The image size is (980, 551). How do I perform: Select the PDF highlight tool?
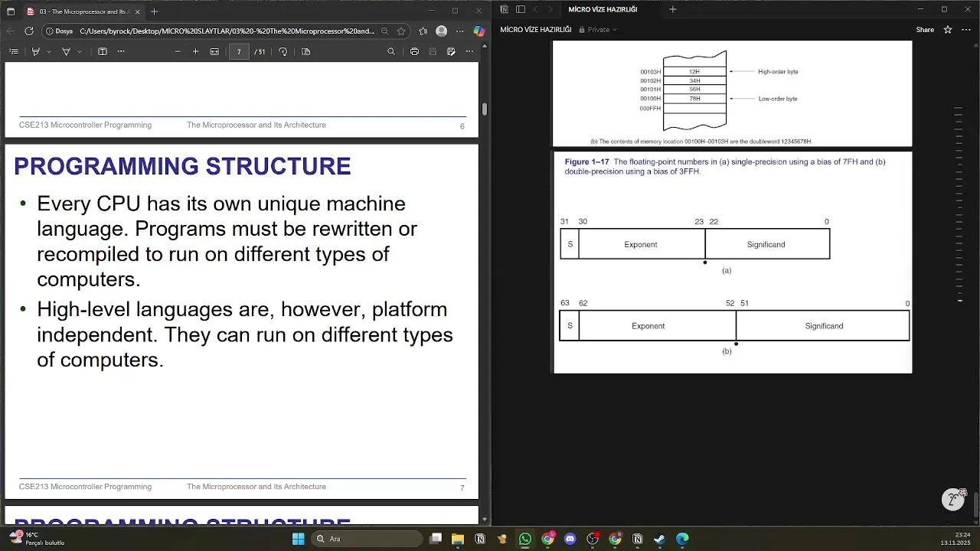[x=35, y=51]
